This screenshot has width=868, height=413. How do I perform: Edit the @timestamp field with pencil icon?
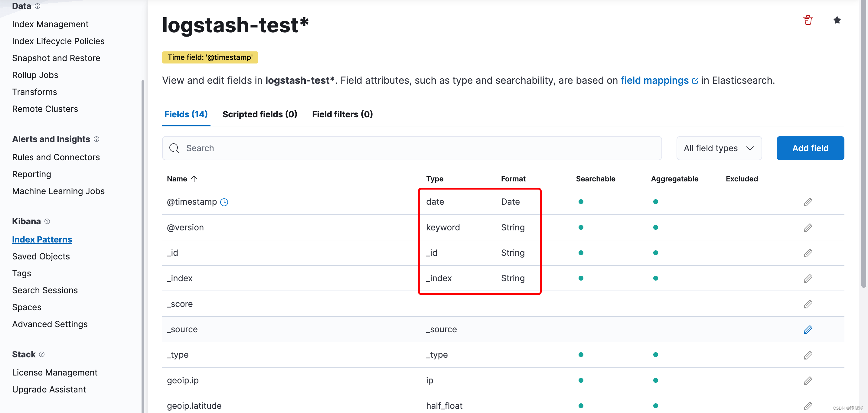(x=808, y=202)
